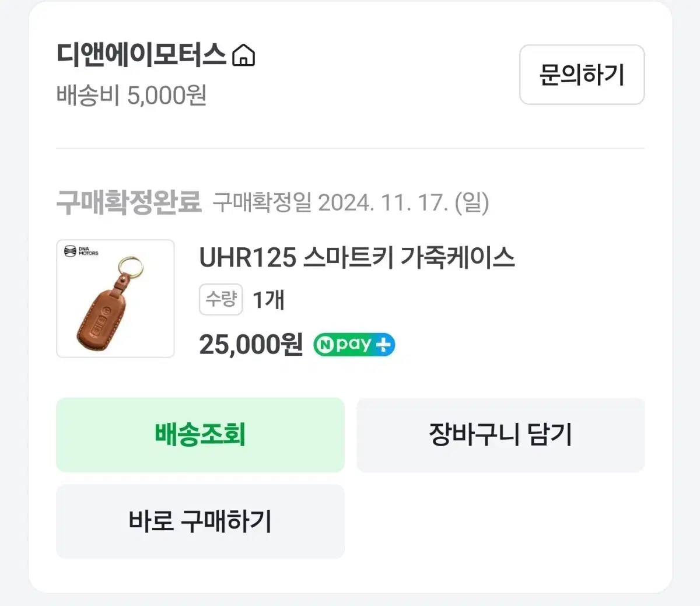Click the plus icon on the Npay badge
Screen dimensions: 700x606
(384, 344)
